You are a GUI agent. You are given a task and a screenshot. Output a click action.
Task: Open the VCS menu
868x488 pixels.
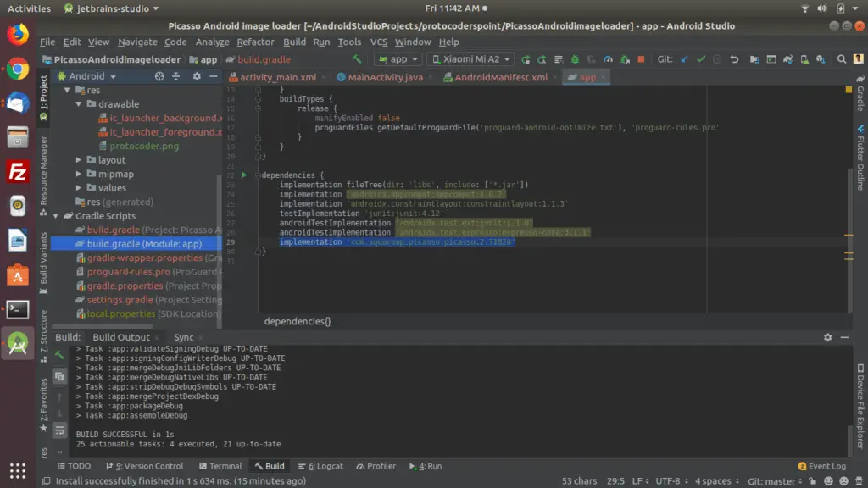coord(379,42)
